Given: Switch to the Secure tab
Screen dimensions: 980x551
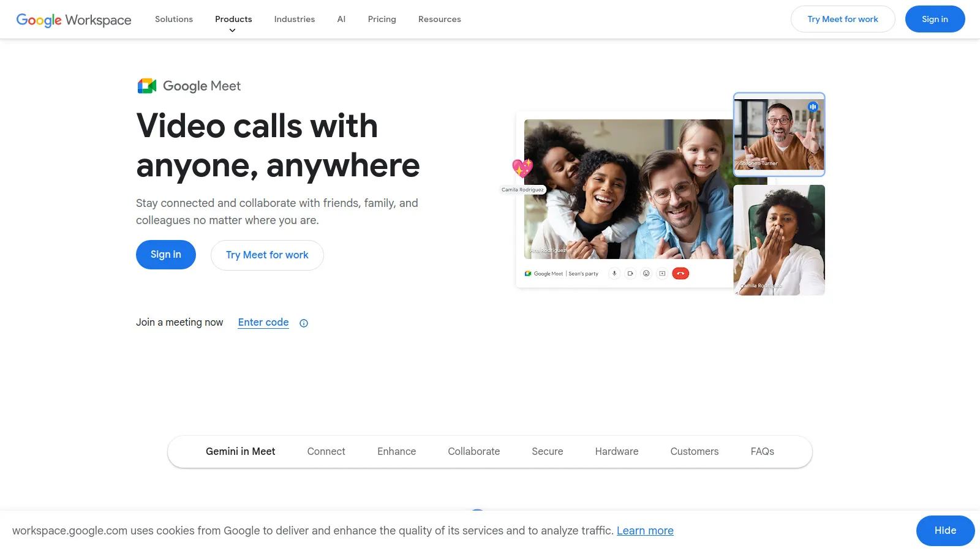Looking at the screenshot, I should 547,451.
